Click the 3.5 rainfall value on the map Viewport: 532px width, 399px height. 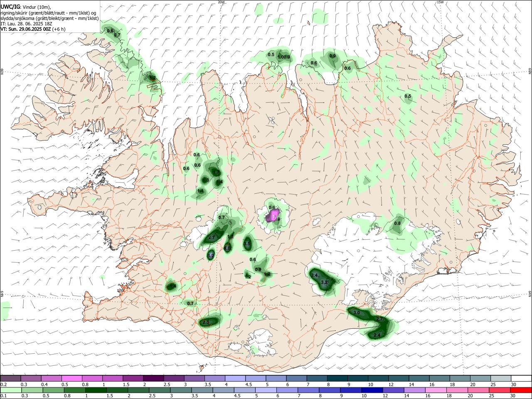point(247,244)
